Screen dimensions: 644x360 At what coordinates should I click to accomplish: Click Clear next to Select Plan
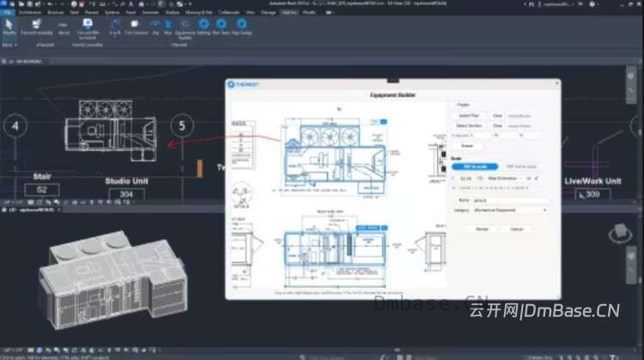497,116
